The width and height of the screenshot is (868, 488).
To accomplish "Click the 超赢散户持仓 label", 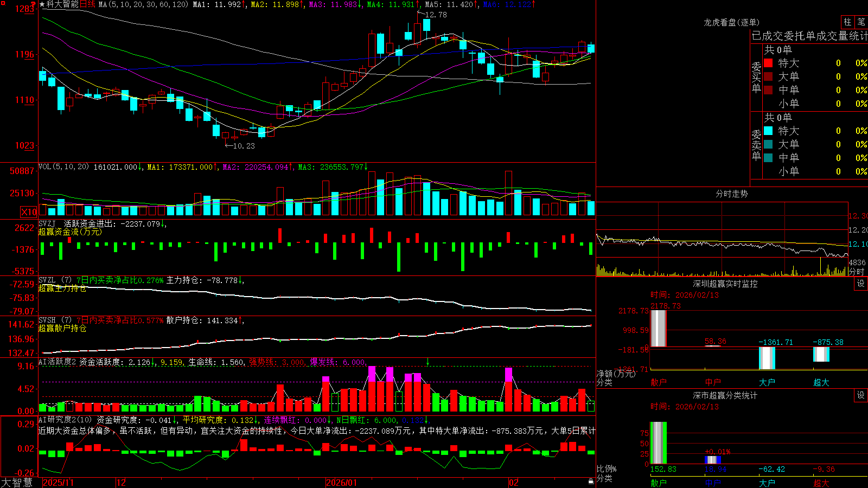I will click(62, 328).
